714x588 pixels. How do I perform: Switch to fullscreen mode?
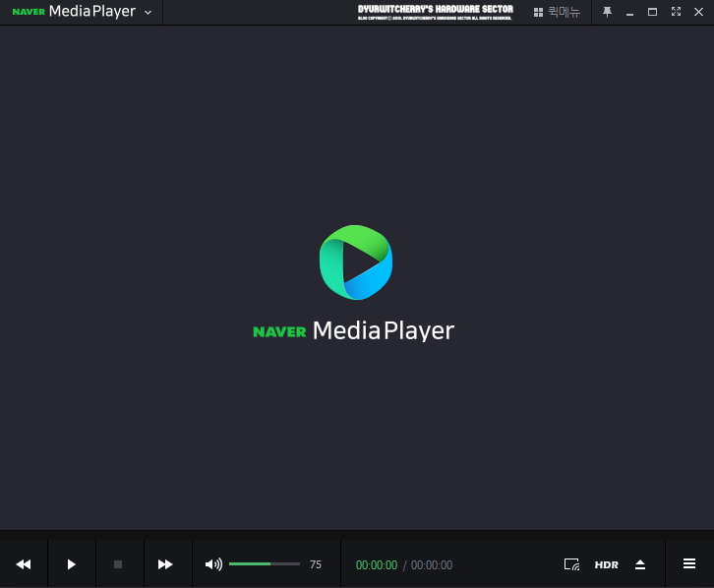677,12
